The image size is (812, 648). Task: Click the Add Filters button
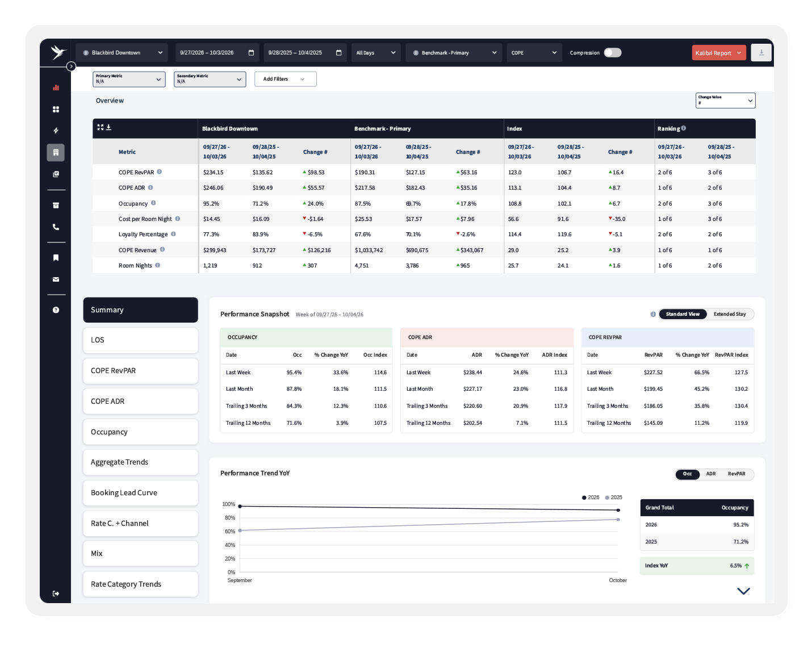[285, 79]
